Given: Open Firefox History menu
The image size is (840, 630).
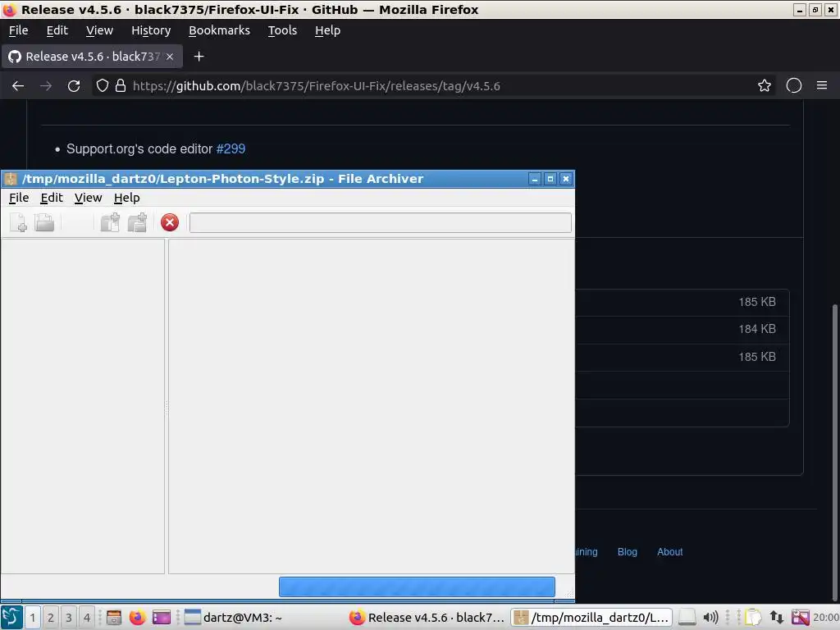Looking at the screenshot, I should 151,30.
